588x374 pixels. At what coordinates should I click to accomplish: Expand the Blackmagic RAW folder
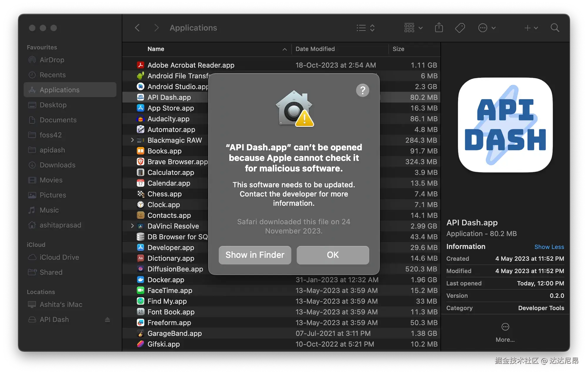click(132, 140)
